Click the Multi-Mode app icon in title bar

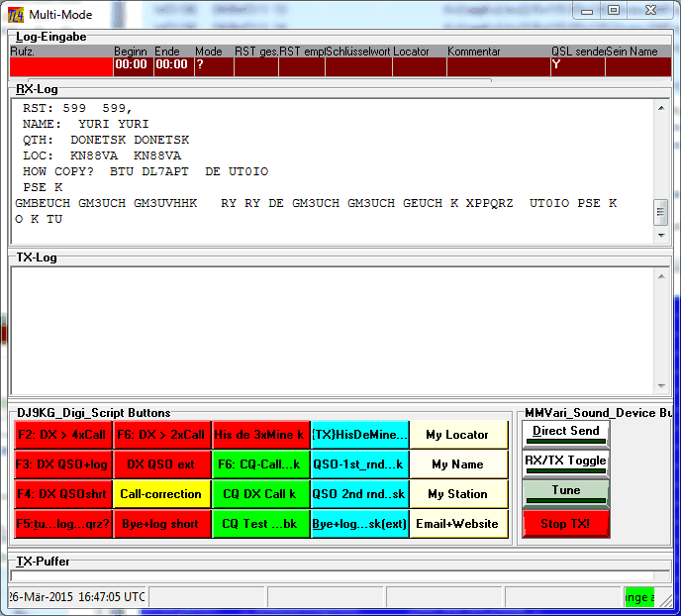[x=16, y=15]
